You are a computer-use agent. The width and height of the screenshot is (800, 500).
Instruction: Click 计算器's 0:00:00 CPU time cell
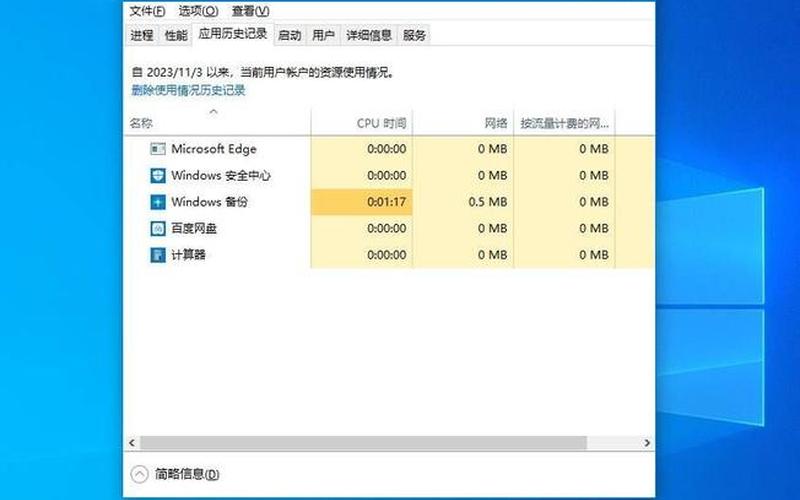click(x=362, y=255)
